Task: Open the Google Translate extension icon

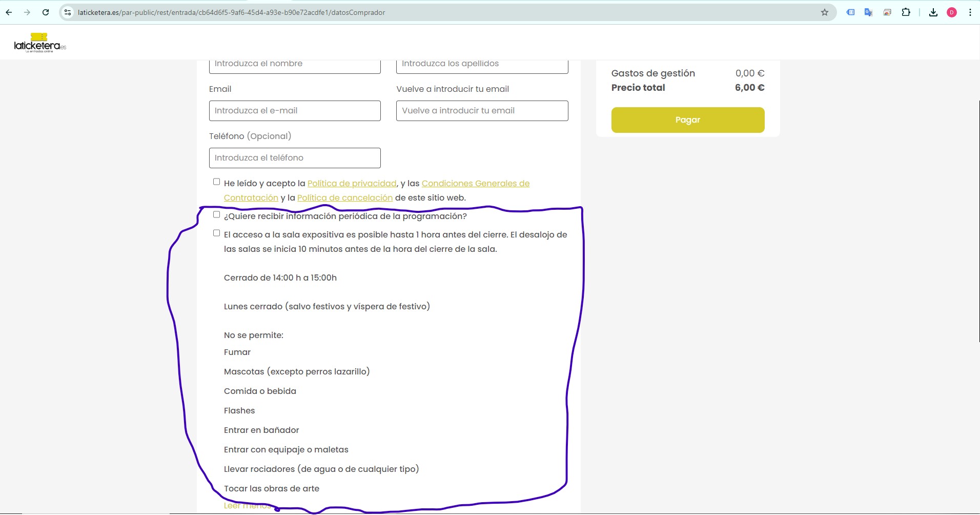Action: (868, 12)
